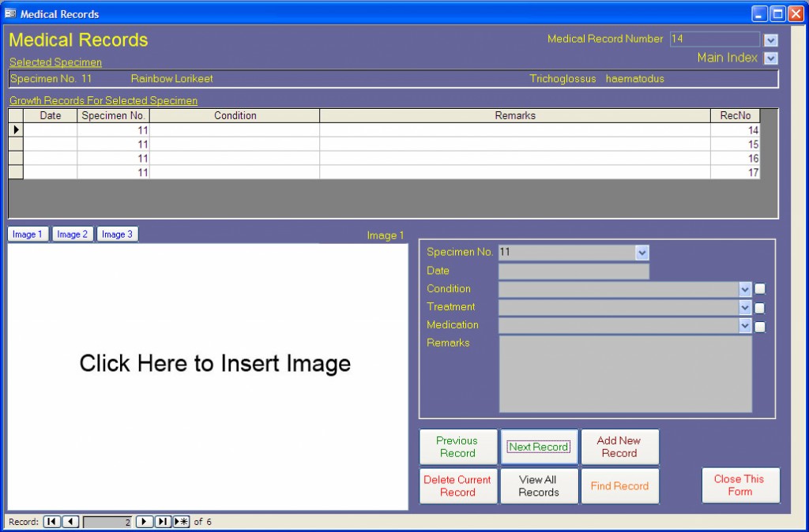This screenshot has width=809, height=532.
Task: Click the Next Record button
Action: 539,447
